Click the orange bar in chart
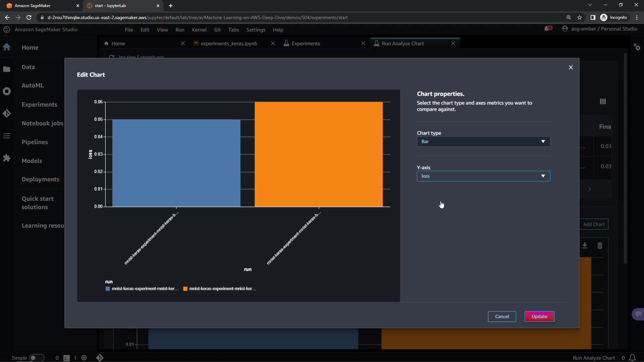644x362 pixels. tap(318, 154)
